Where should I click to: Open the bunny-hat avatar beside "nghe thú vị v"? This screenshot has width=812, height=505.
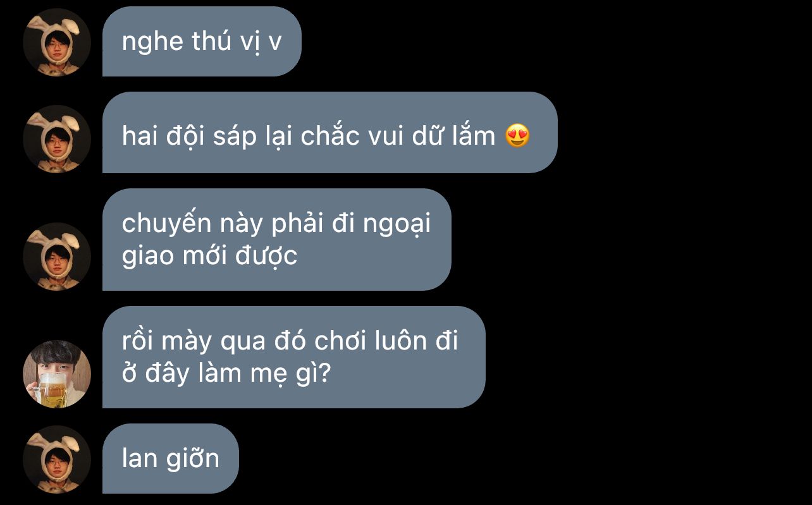[57, 42]
